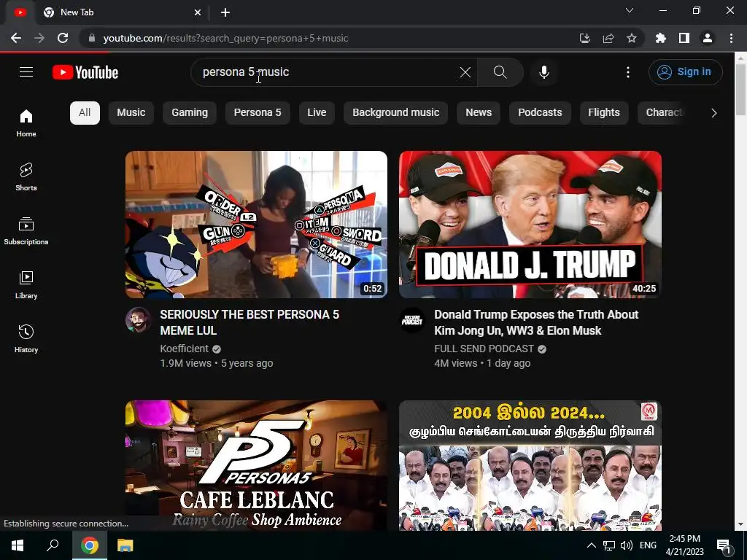Go forward with the browser forward arrow
747x560 pixels.
(x=39, y=38)
